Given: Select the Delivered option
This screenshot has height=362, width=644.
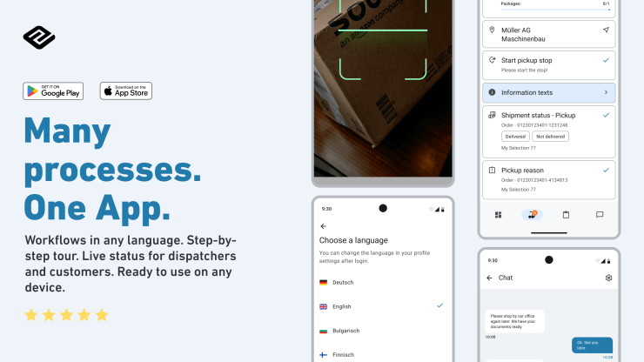Looking at the screenshot, I should [x=515, y=137].
